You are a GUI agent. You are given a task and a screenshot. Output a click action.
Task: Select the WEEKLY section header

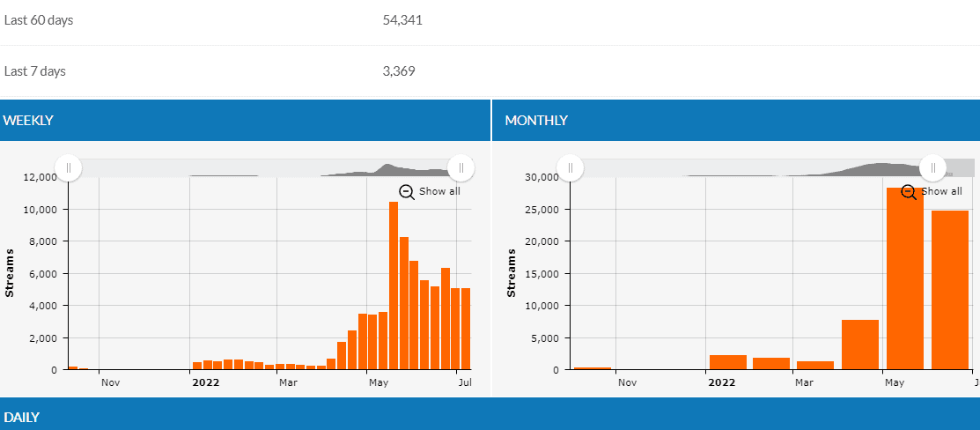(245, 120)
